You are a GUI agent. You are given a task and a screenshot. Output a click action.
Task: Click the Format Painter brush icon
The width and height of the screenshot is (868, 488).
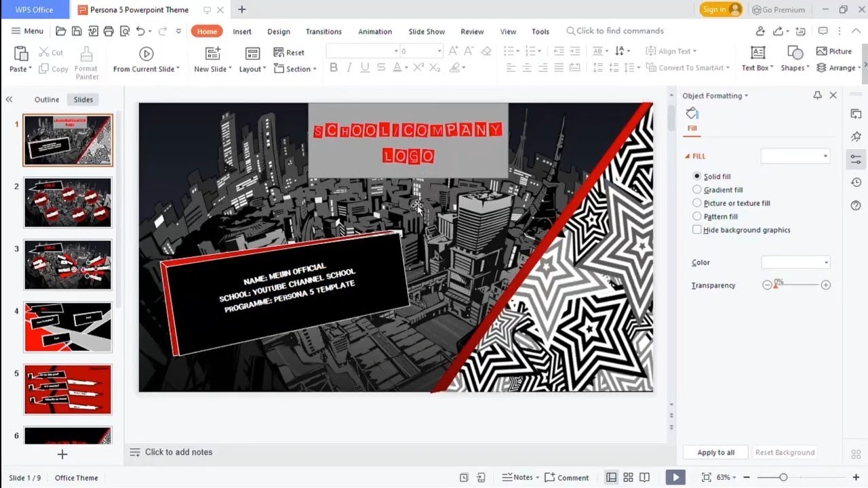point(86,54)
